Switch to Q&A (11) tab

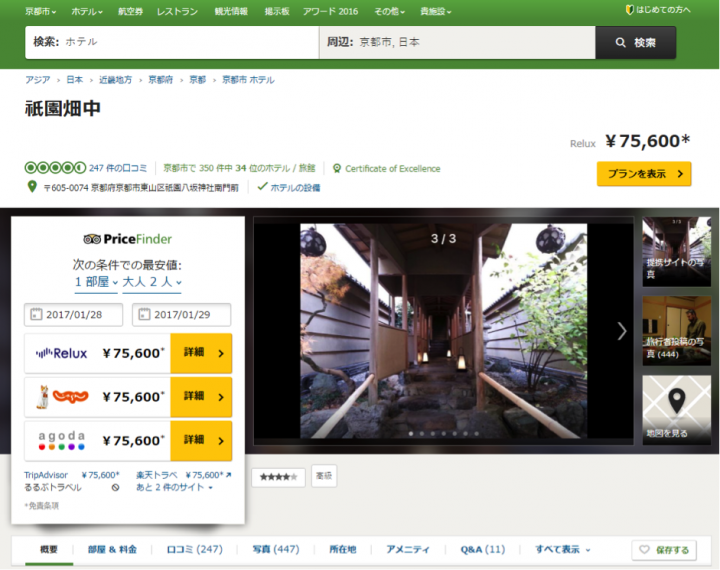coord(483,549)
